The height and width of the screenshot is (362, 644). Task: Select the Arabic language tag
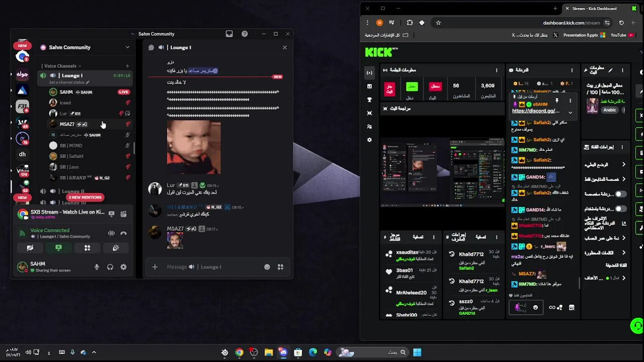pos(610,110)
